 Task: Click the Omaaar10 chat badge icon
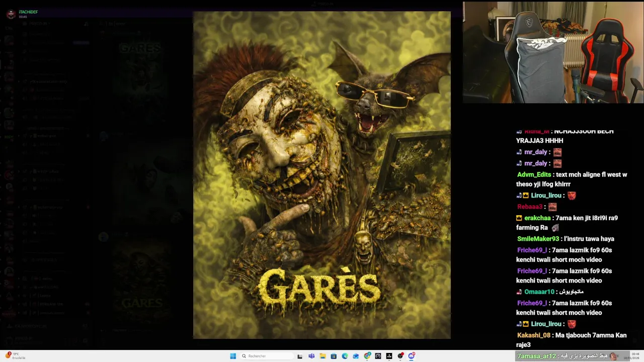point(519,292)
